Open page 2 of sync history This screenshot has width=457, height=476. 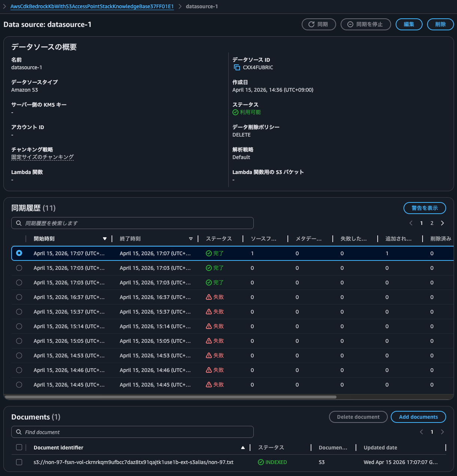pos(432,223)
